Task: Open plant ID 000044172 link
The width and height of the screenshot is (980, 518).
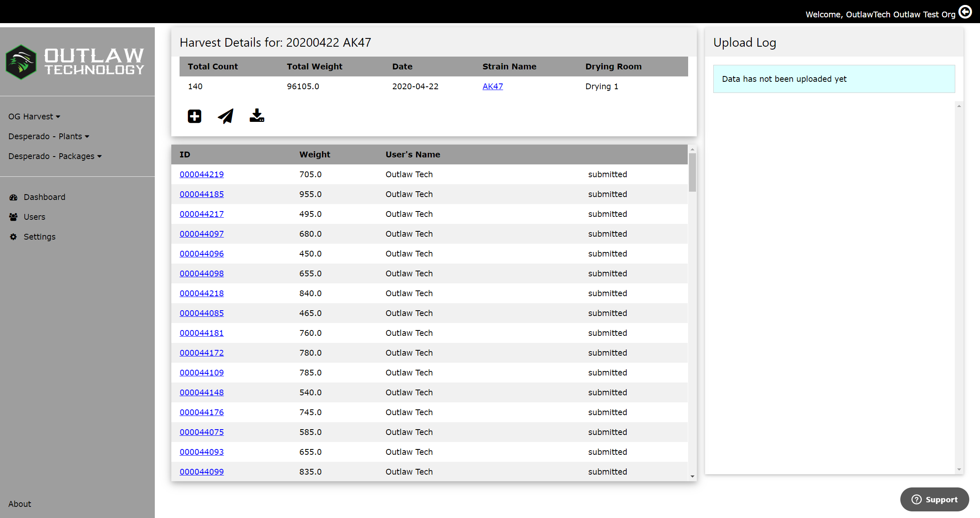Action: point(201,353)
